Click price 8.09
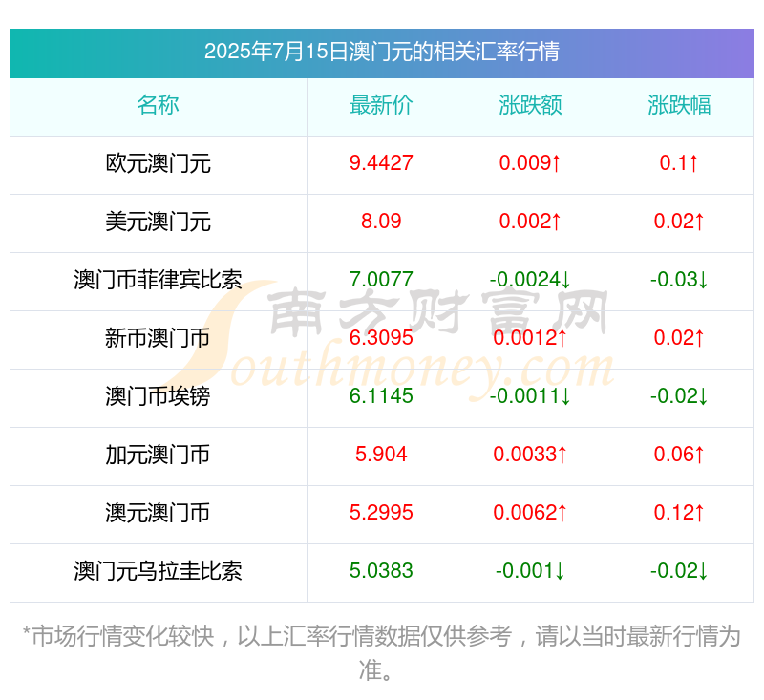764x700 pixels. (381, 222)
